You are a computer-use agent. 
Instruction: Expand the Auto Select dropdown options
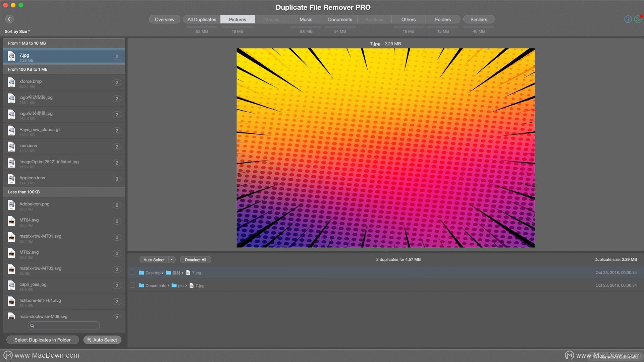[x=171, y=259]
